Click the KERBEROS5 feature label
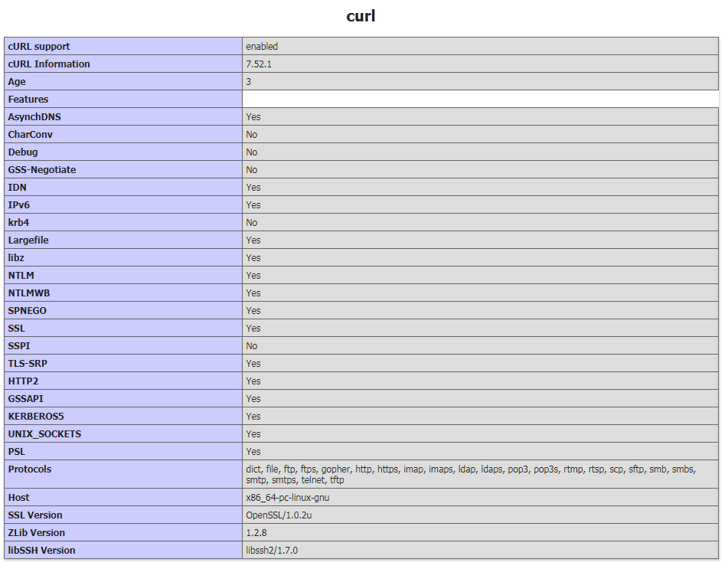Screen dimensions: 728x569 point(36,417)
